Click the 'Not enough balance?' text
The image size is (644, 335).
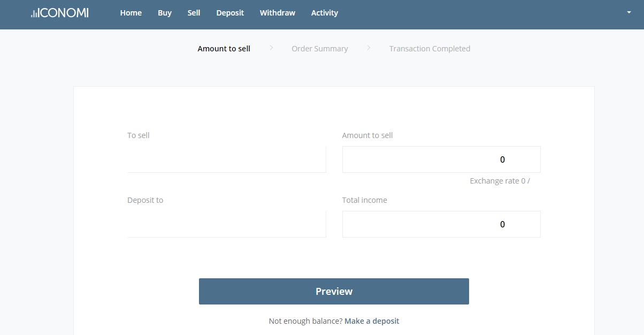[305, 321]
